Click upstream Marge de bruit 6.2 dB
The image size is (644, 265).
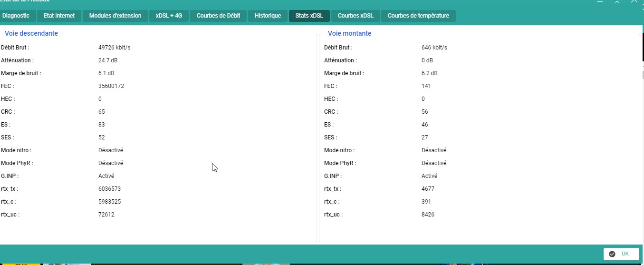[x=429, y=73]
